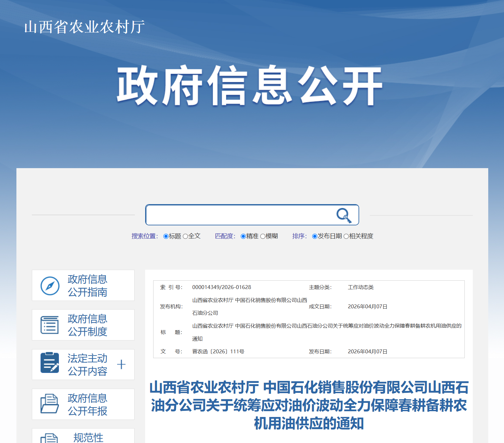Open the 政府信息公开制度 menu item
The height and width of the screenshot is (443, 504).
tap(87, 325)
